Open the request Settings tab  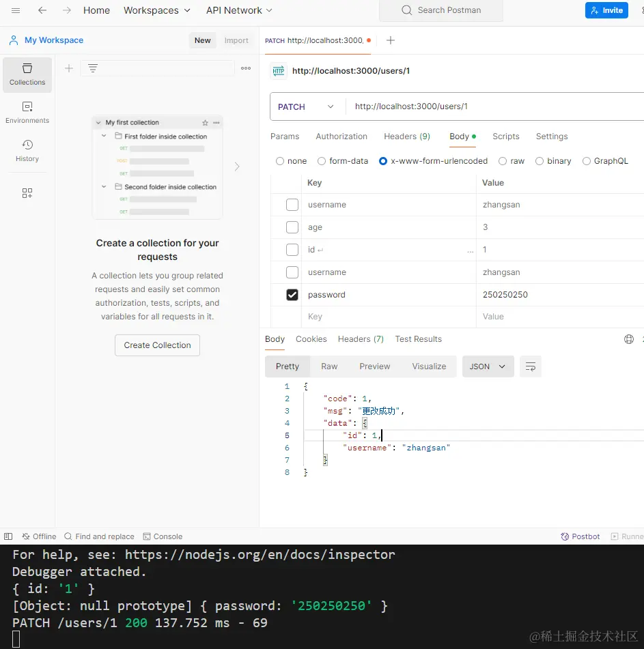(552, 136)
